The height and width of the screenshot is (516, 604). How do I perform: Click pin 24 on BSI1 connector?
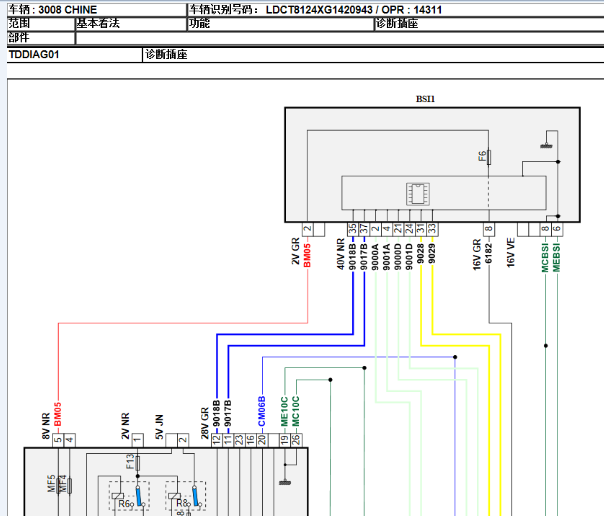pyautogui.click(x=409, y=230)
